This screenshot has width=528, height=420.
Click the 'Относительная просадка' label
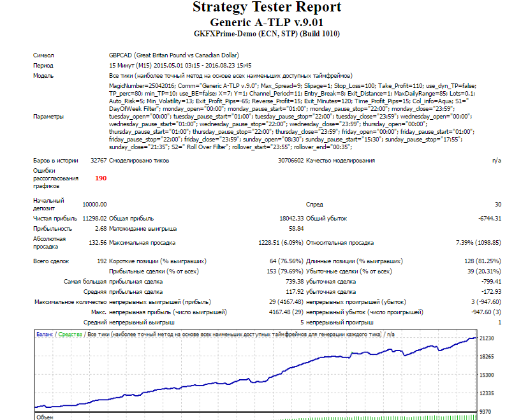pos(340,243)
